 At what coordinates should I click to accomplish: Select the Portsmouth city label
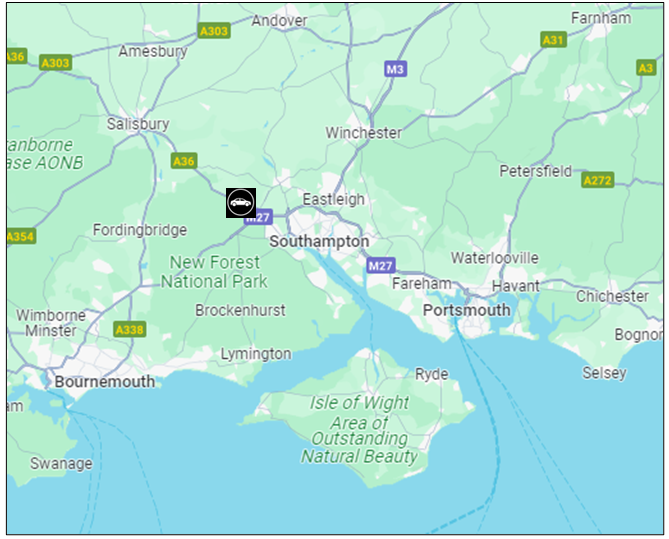coord(466,310)
